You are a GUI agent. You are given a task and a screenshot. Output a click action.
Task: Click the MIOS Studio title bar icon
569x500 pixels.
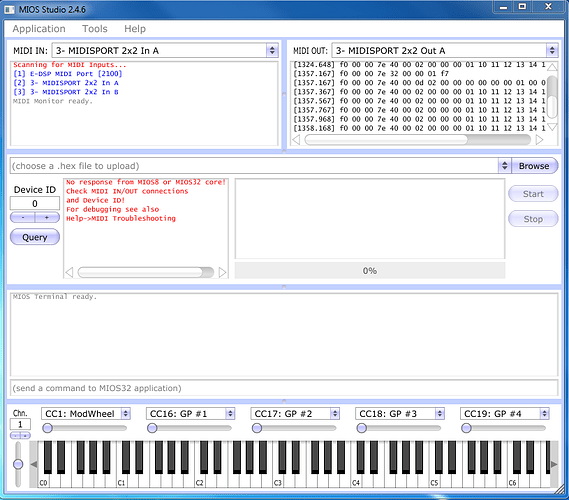[9, 9]
